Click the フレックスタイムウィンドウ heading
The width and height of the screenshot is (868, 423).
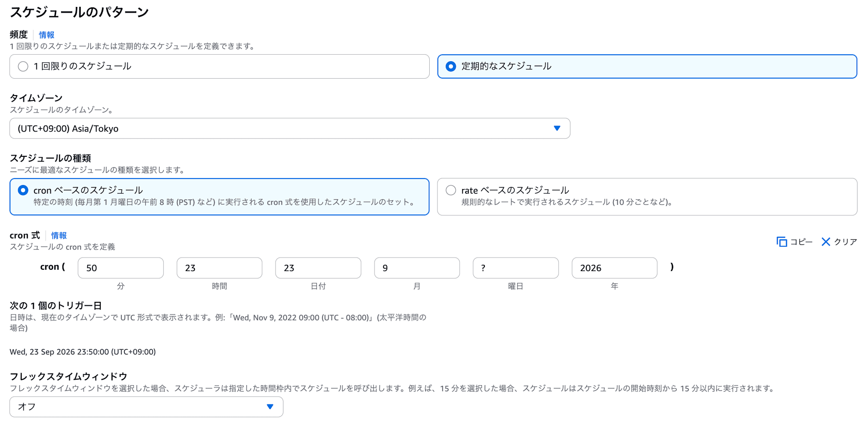click(x=69, y=376)
